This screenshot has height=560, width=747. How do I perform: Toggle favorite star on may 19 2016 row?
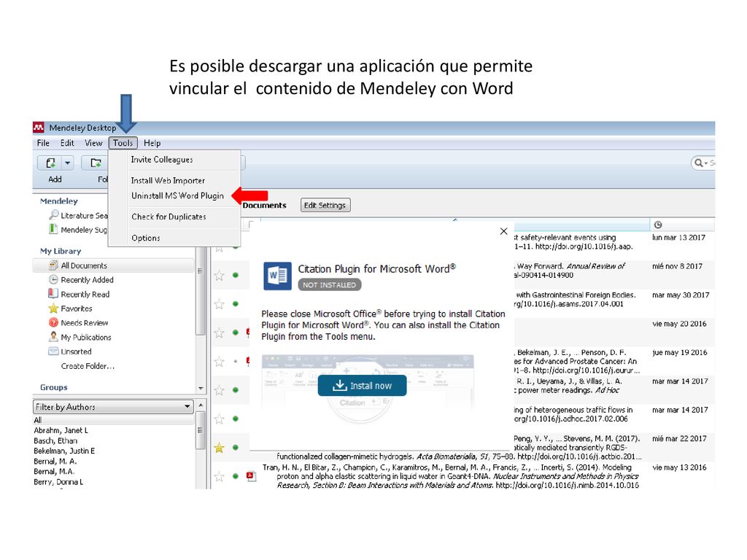pos(219,362)
